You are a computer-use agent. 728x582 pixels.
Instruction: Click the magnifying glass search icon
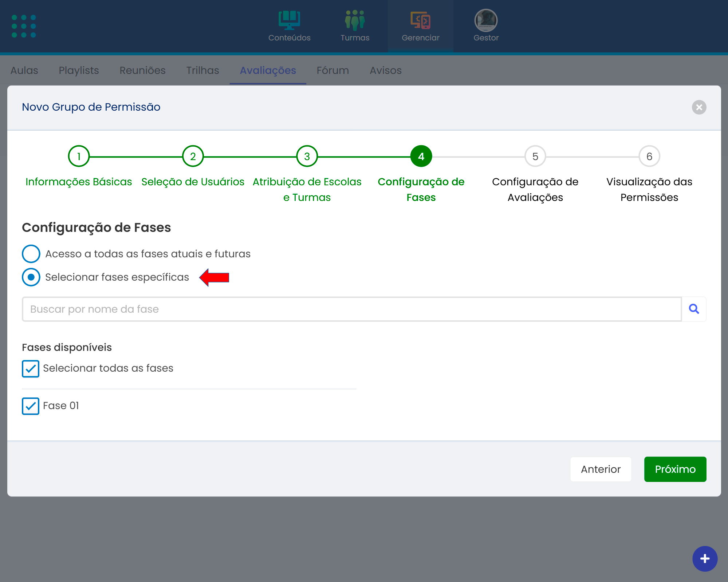(x=694, y=309)
